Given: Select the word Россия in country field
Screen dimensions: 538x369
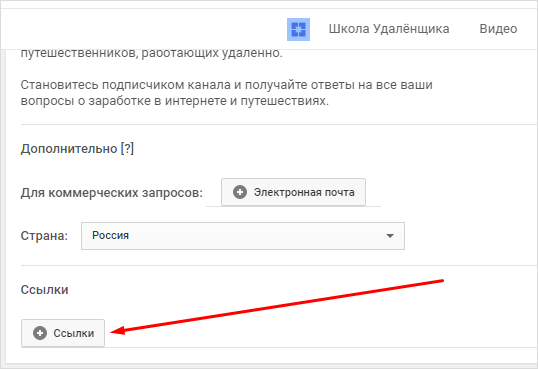Looking at the screenshot, I should (x=110, y=235).
